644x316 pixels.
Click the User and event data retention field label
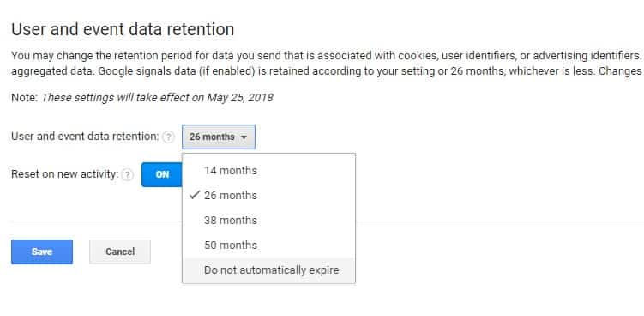tap(85, 137)
